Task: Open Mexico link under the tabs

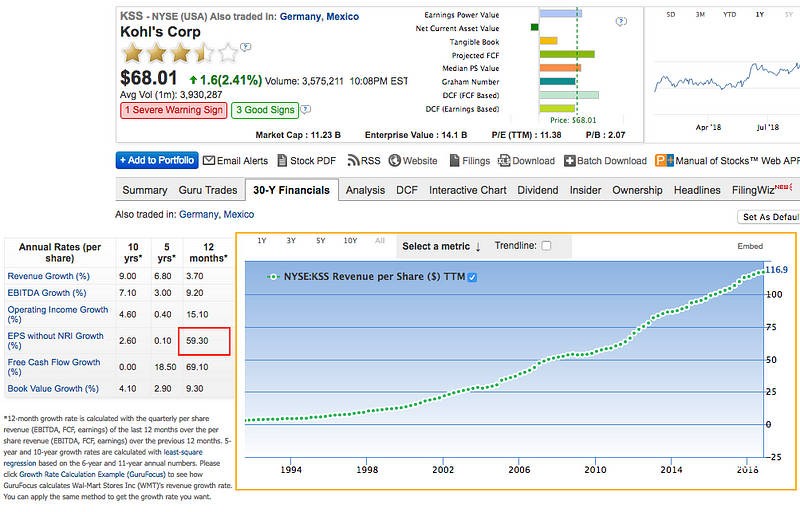Action: pos(239,215)
